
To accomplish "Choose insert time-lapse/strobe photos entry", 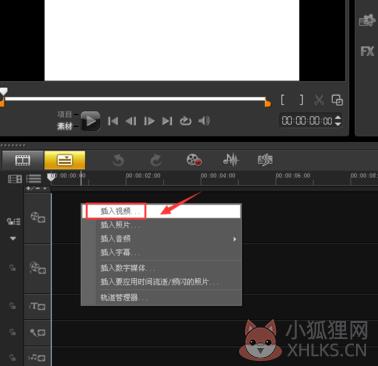I will click(161, 282).
